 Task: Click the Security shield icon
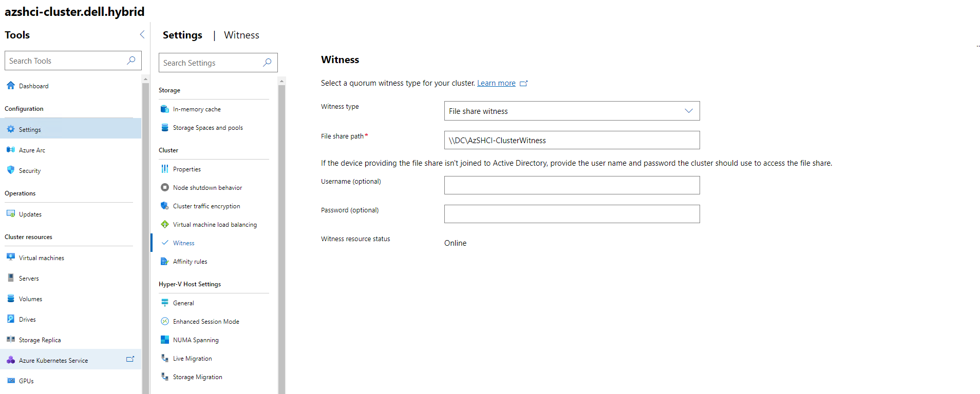tap(11, 170)
